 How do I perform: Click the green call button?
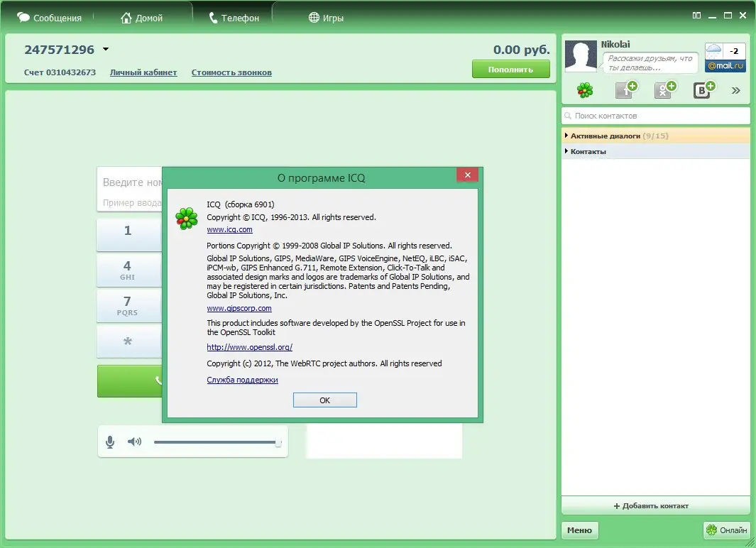pos(130,380)
